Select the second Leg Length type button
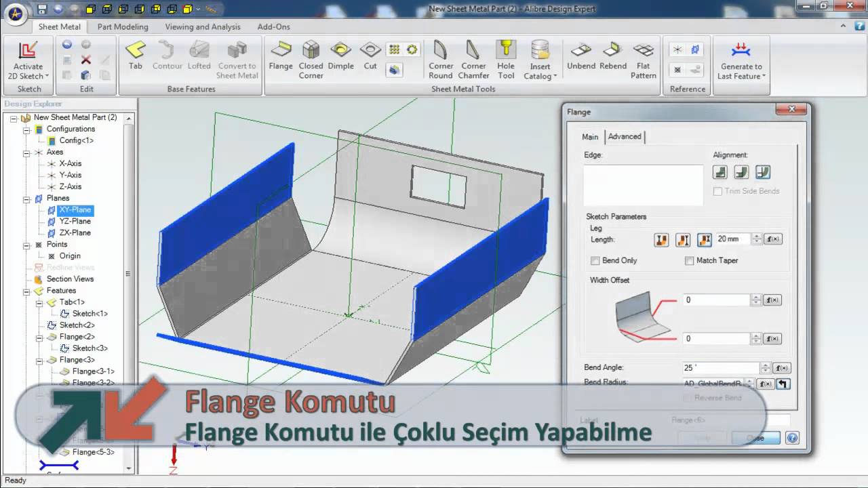The width and height of the screenshot is (868, 488). [x=683, y=239]
